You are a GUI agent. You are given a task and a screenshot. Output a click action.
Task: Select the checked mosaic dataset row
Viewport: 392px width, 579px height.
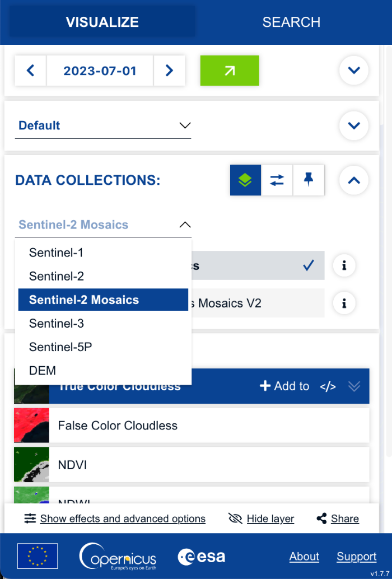click(258, 265)
